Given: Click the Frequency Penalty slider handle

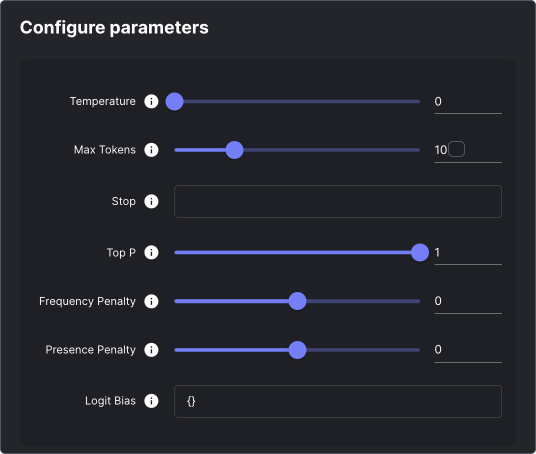Looking at the screenshot, I should pyautogui.click(x=297, y=301).
